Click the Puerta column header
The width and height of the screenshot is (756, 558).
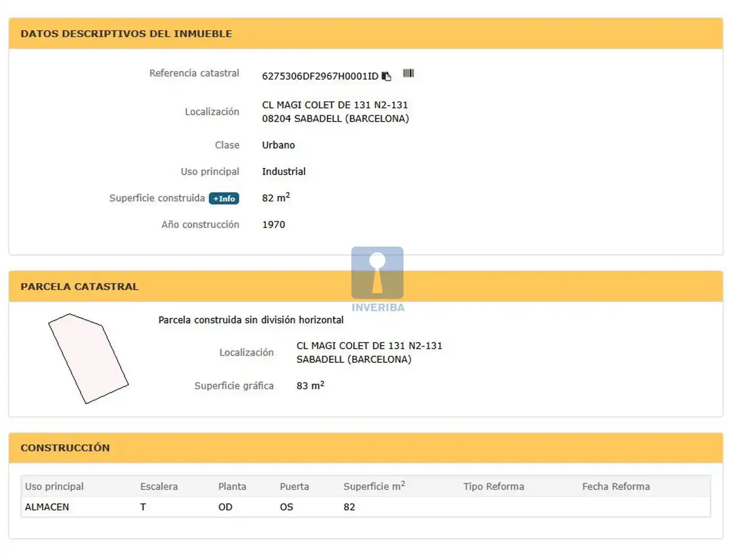pyautogui.click(x=294, y=487)
